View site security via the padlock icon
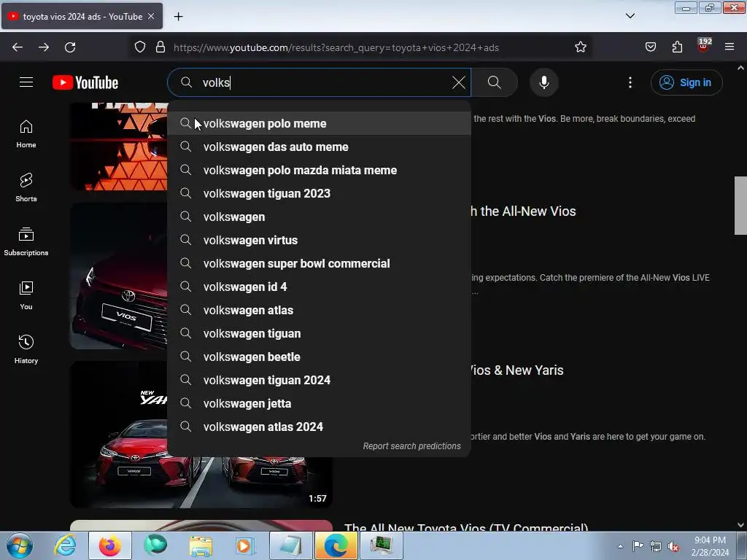 [160, 47]
